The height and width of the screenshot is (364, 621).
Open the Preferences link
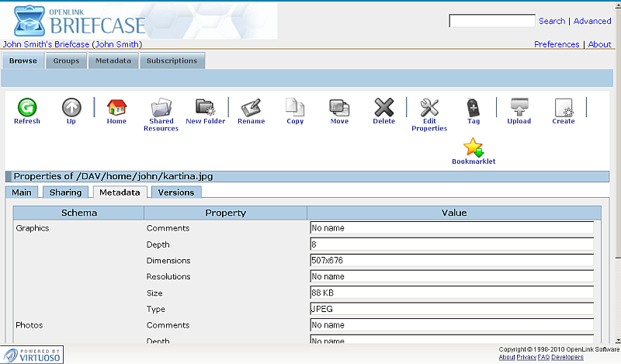pos(557,44)
